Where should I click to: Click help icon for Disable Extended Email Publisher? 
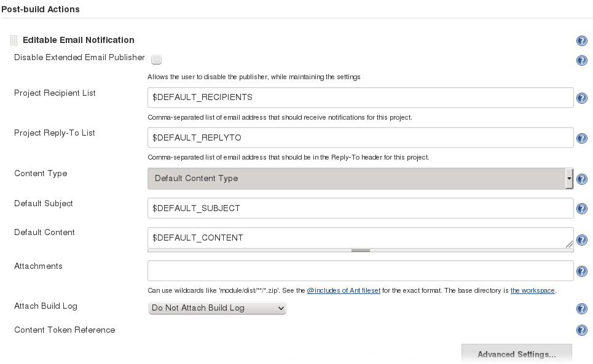581,61
